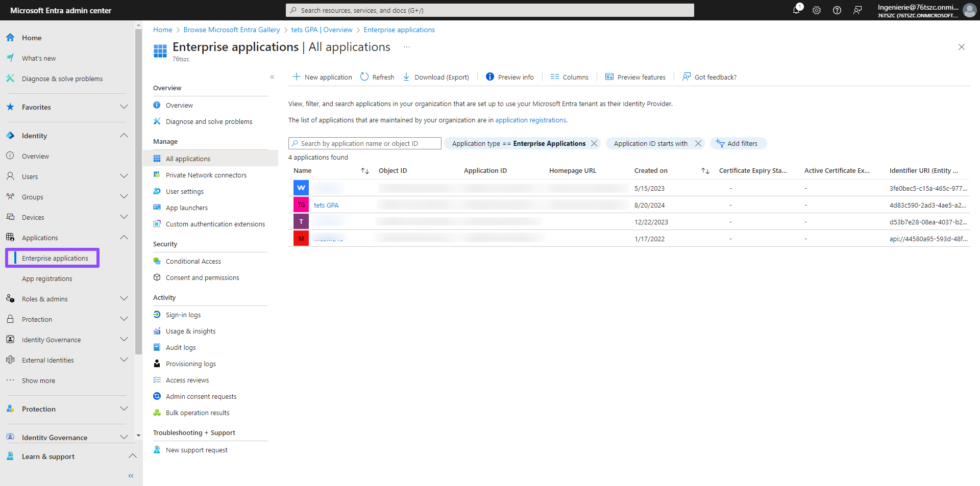Screen dimensions: 980x486
Task: Click the Favorites star icon
Action: pos(10,107)
